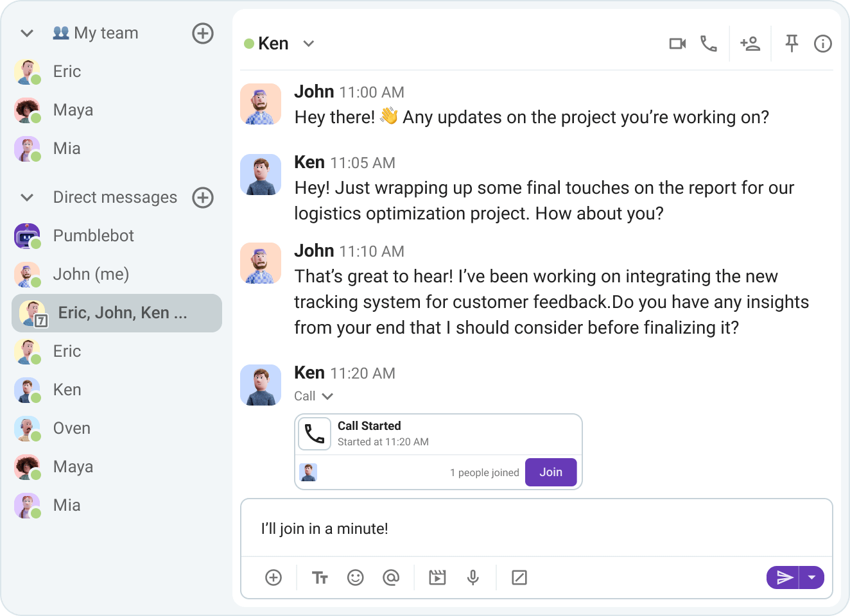Record a voice message with the microphone icon

tap(473, 577)
